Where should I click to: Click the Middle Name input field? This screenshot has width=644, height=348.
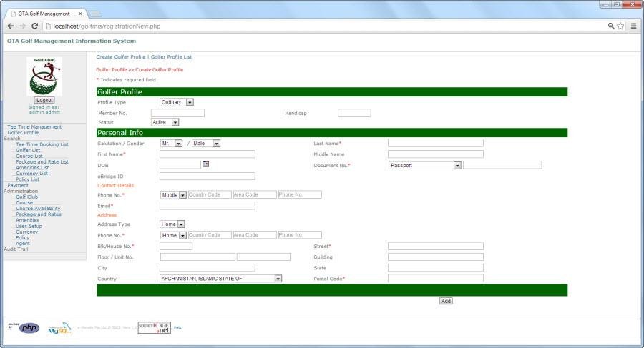[435, 154]
